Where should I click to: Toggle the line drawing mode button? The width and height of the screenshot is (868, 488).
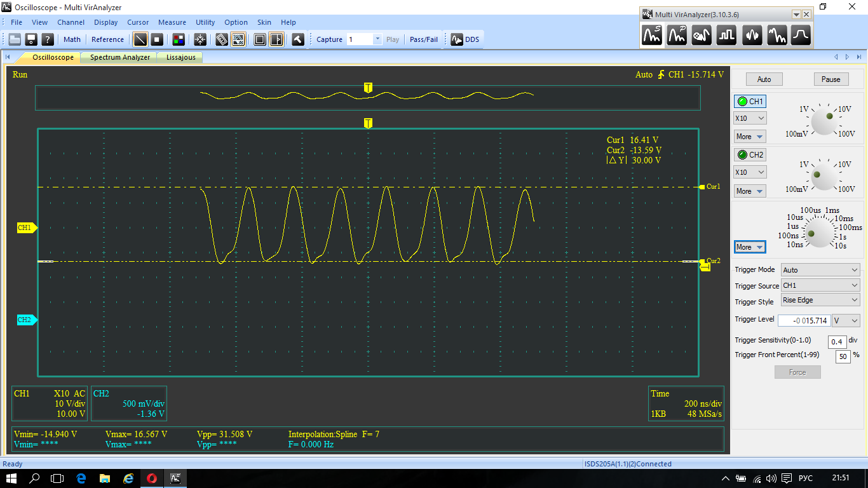click(140, 39)
